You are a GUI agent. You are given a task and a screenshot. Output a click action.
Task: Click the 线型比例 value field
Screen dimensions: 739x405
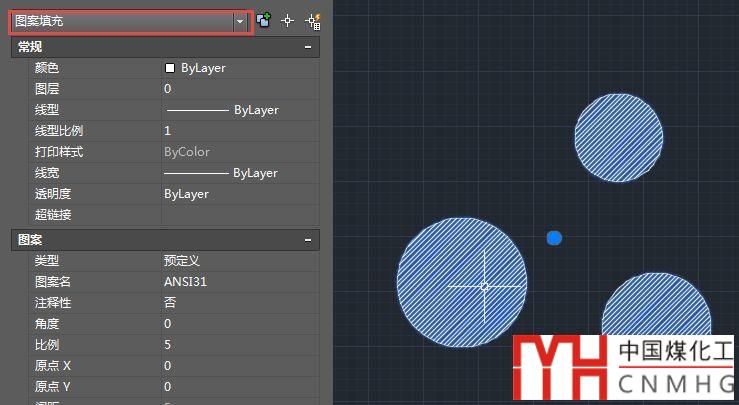pos(240,131)
